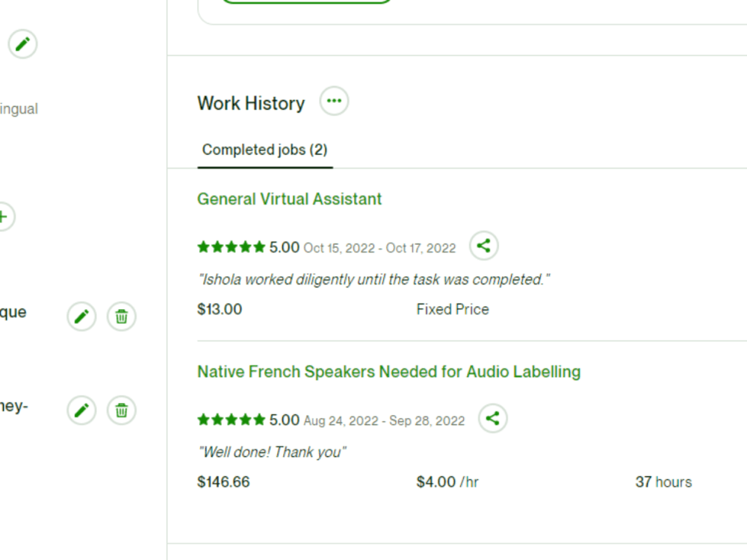Delete the sidebar entry ending in 'que'
747x560 pixels.
tap(122, 316)
